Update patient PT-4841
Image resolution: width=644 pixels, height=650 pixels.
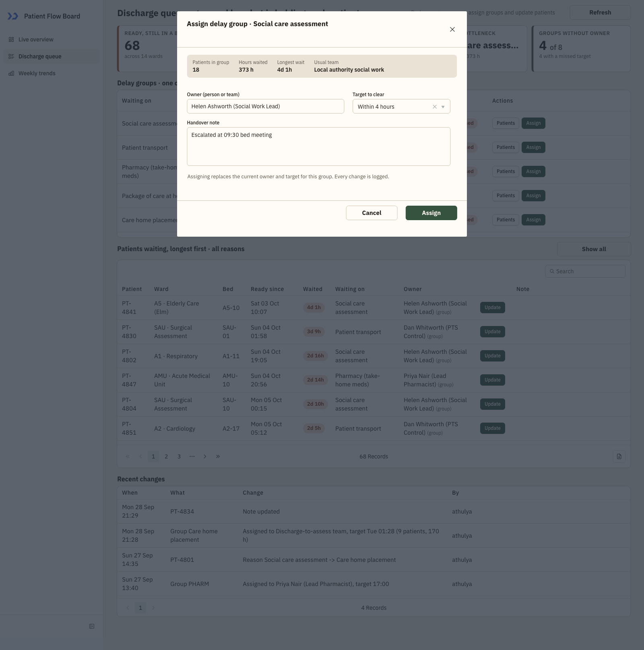(493, 307)
